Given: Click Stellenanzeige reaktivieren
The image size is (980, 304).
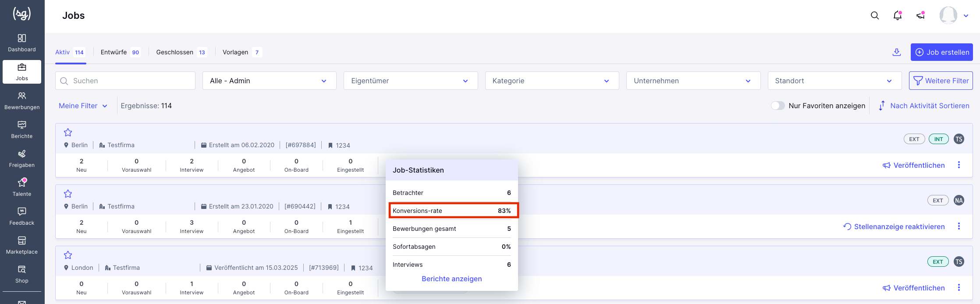Looking at the screenshot, I should pyautogui.click(x=894, y=226).
